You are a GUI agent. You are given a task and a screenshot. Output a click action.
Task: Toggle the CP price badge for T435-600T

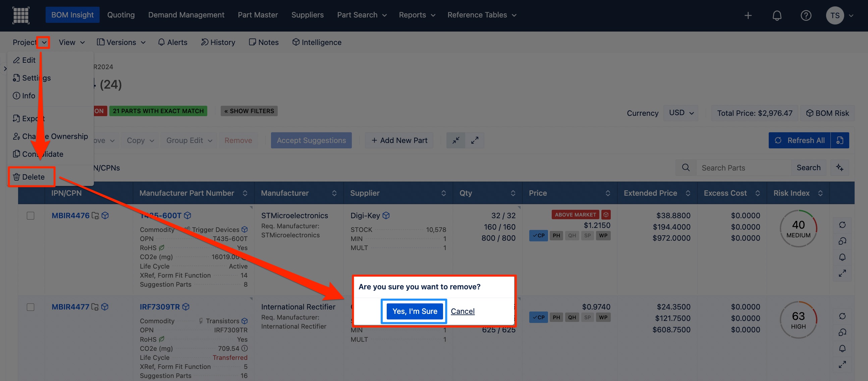pos(538,235)
